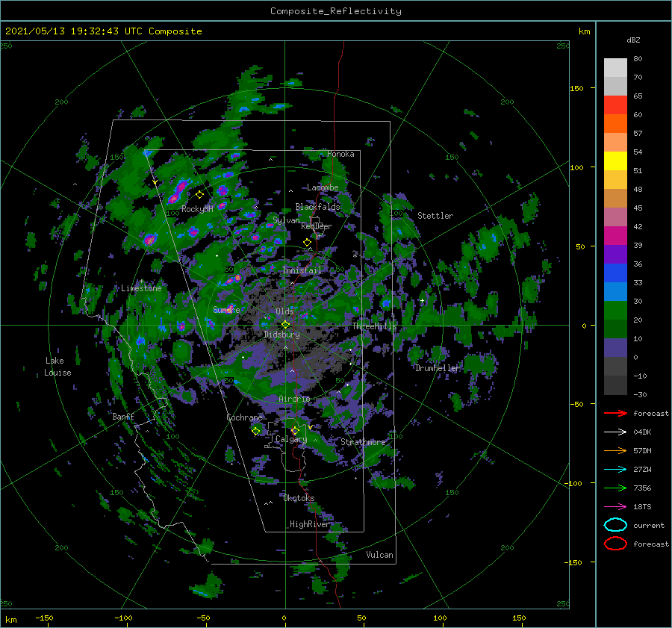
Task: Click the Stettler town label
Action: point(435,216)
